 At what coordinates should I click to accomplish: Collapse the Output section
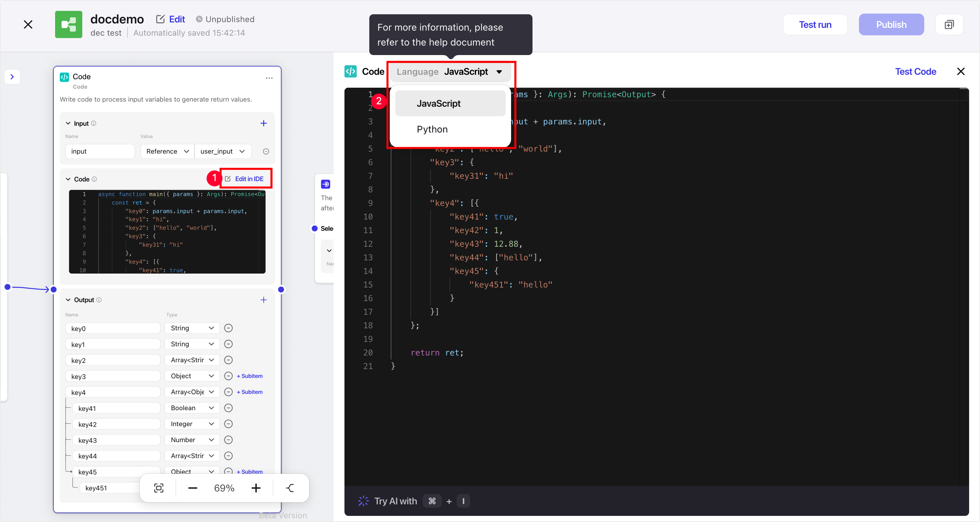click(x=68, y=300)
